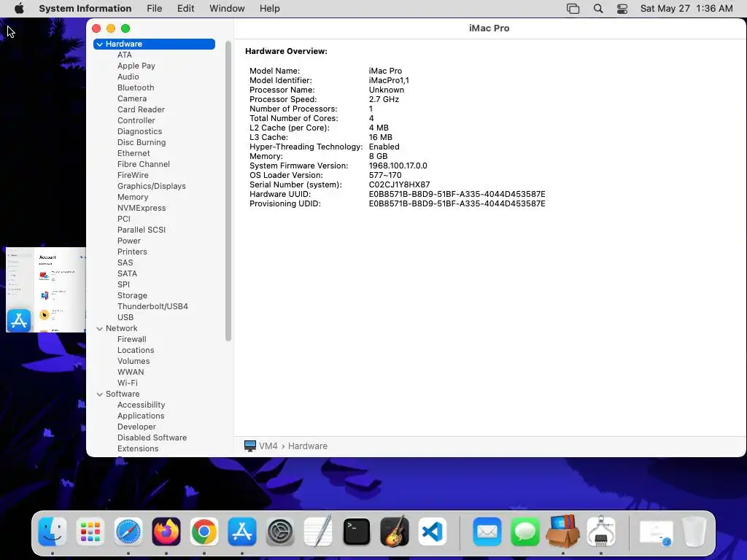Select Audio in the sidebar
The width and height of the screenshot is (747, 560).
(x=128, y=77)
